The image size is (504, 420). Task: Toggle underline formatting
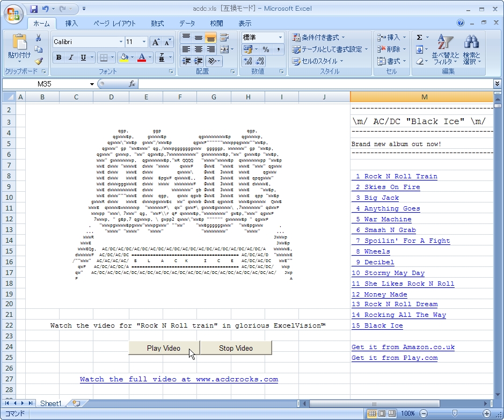coord(83,57)
